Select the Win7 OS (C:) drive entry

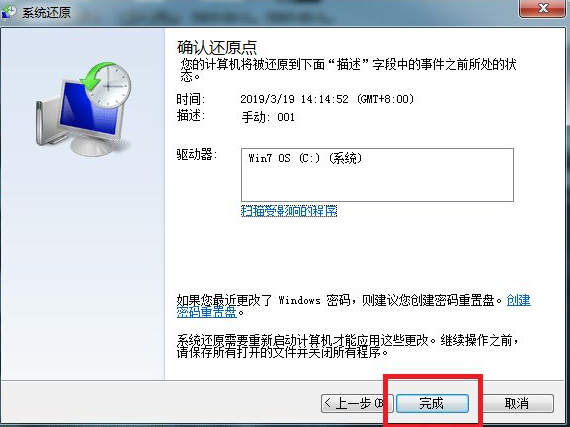[305, 158]
